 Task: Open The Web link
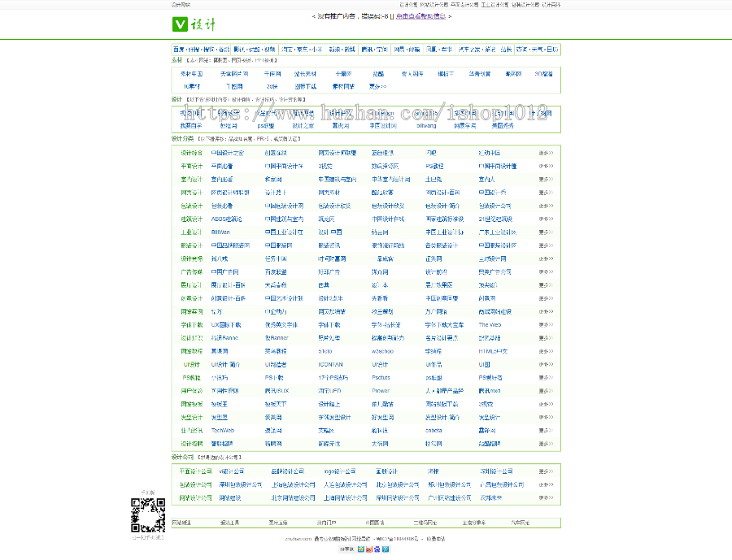coord(490,325)
